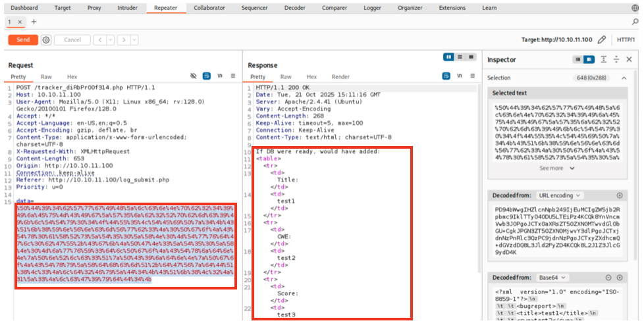Click the globe icon at top right
644x327 pixels.
point(635,8)
